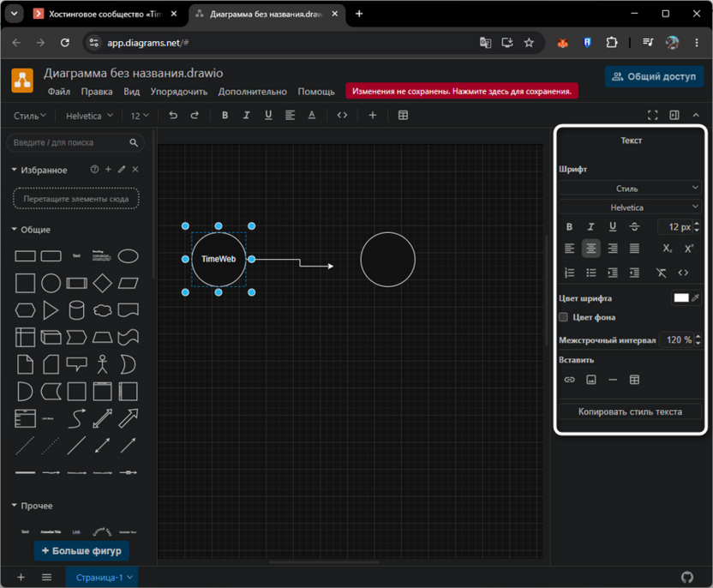Toggle italic in the top toolbar
Image resolution: width=713 pixels, height=588 pixels.
pos(247,116)
